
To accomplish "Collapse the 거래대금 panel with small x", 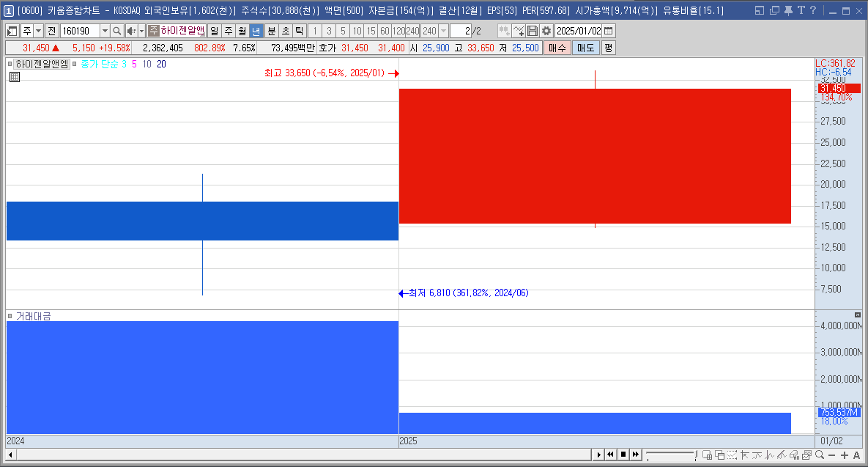I will [x=858, y=315].
